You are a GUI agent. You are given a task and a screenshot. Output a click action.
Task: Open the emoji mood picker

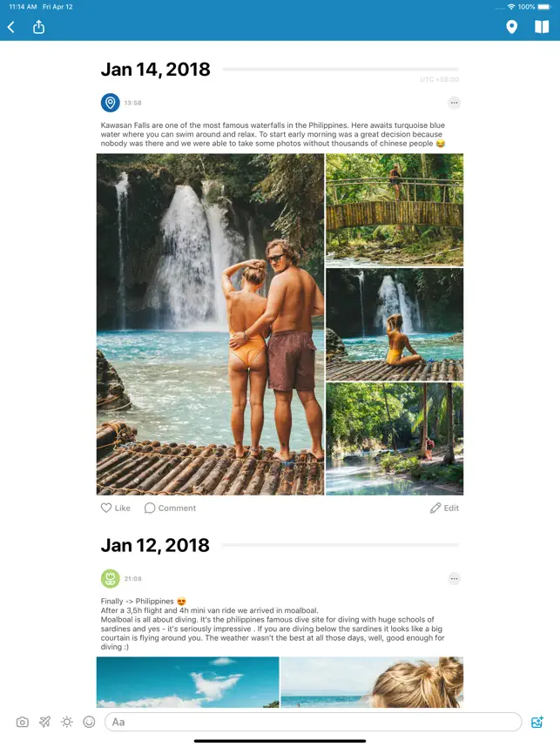click(x=89, y=723)
